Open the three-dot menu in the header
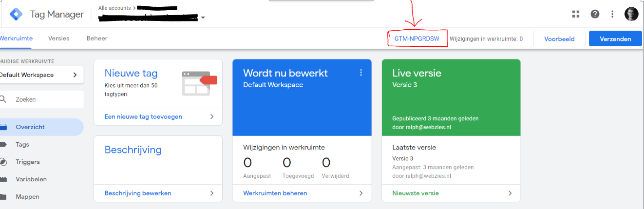The image size is (644, 209). click(x=612, y=14)
